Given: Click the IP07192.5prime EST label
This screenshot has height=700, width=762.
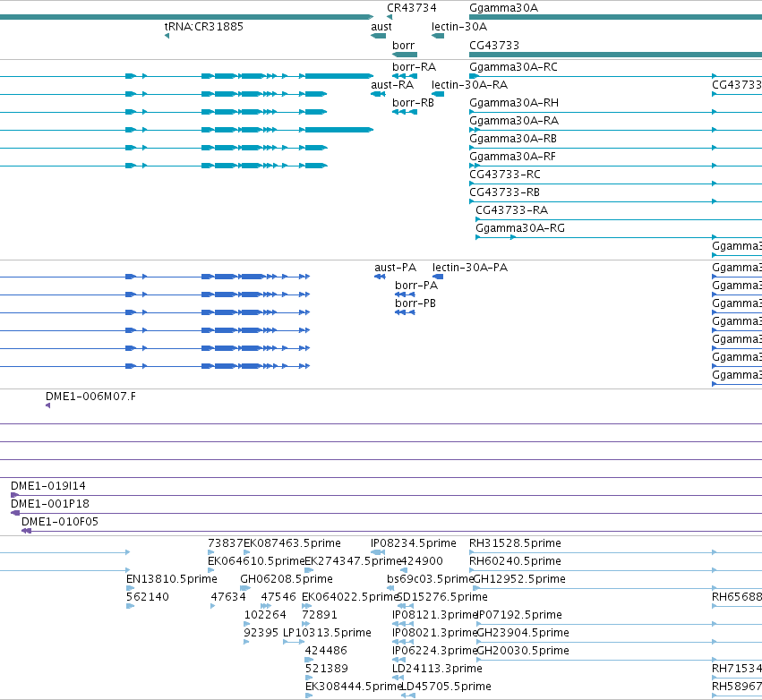Looking at the screenshot, I should coord(520,615).
